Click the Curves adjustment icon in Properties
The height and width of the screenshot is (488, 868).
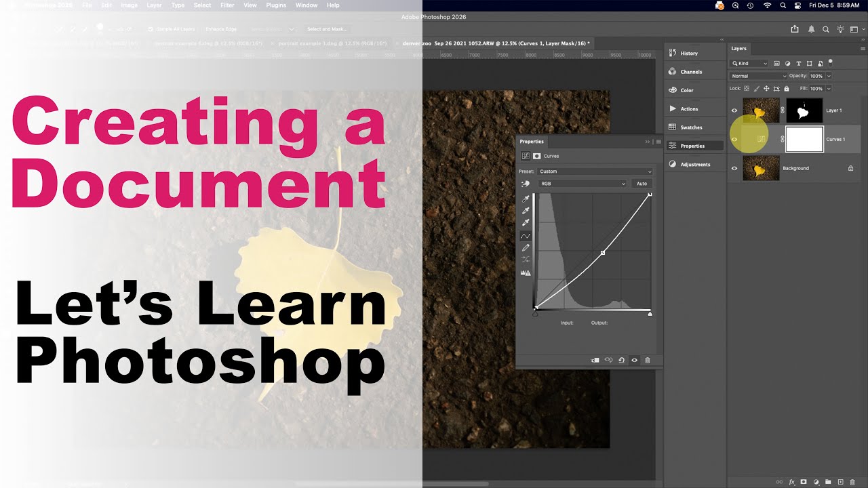(x=526, y=156)
